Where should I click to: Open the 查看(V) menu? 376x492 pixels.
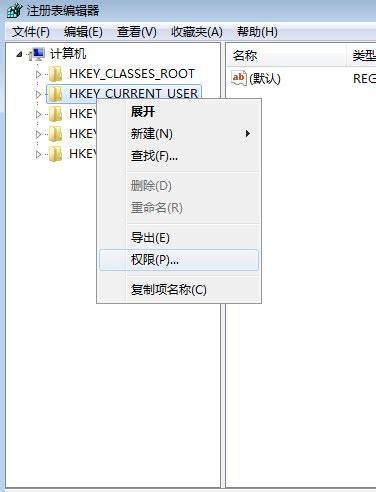tap(137, 32)
